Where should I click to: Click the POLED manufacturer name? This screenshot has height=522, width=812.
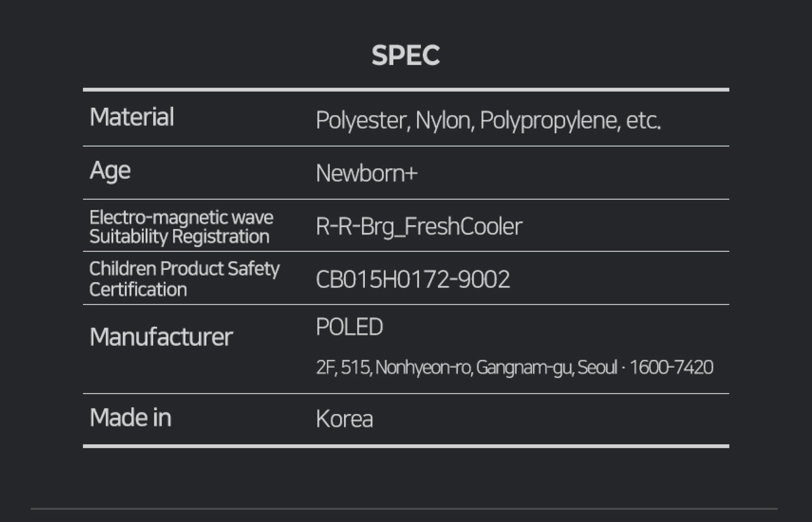point(350,327)
